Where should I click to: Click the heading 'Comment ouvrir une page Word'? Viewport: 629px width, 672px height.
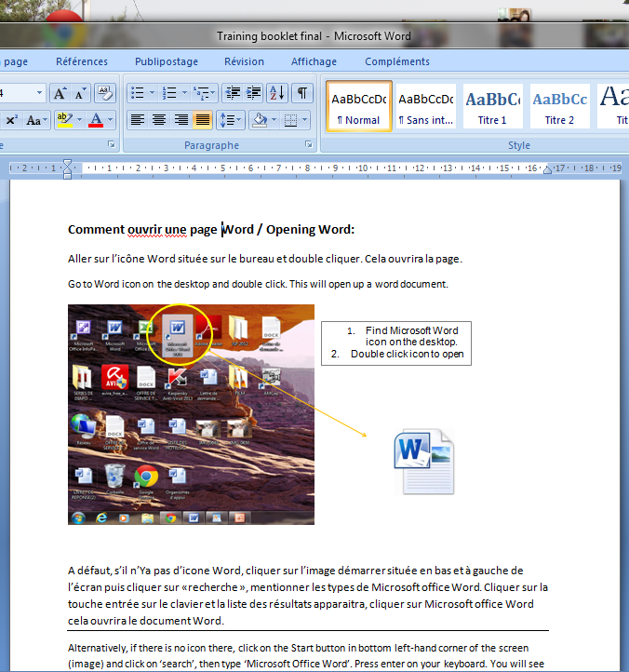(x=161, y=230)
